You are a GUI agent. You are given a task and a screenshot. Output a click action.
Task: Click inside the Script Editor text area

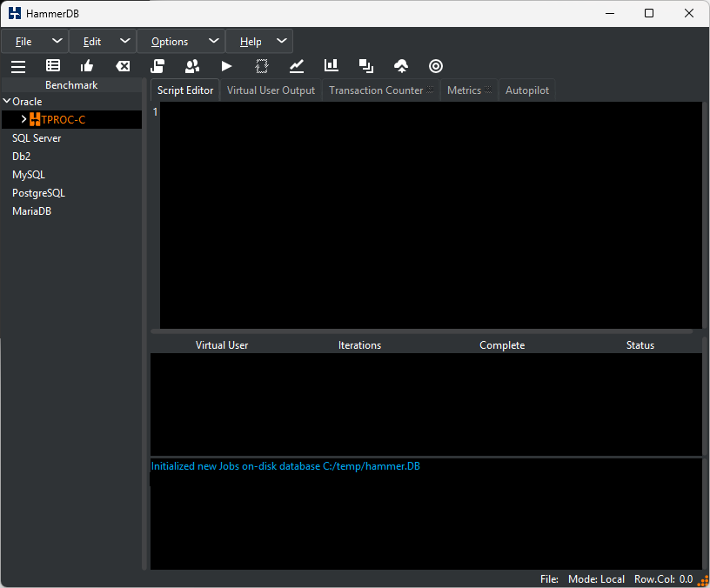click(x=431, y=215)
